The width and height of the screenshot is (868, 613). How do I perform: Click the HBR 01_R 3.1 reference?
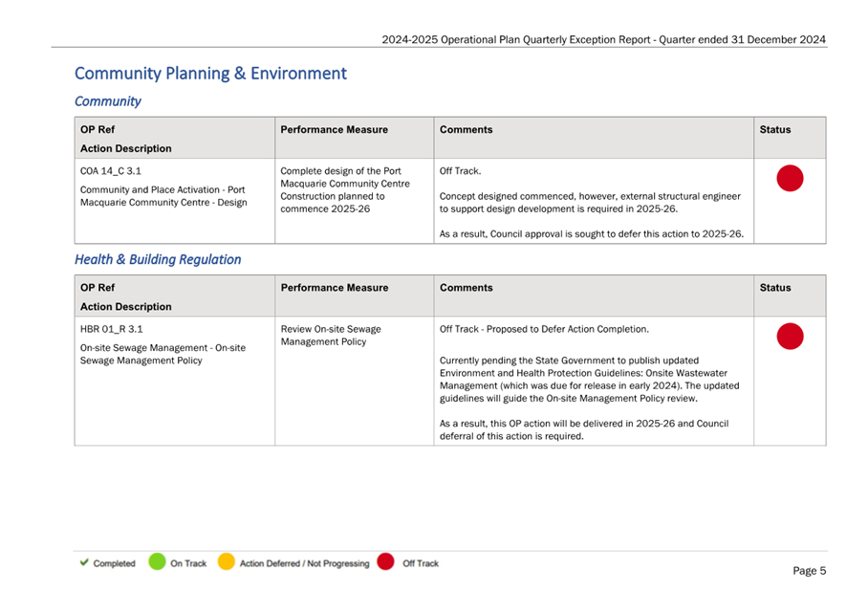pyautogui.click(x=111, y=329)
